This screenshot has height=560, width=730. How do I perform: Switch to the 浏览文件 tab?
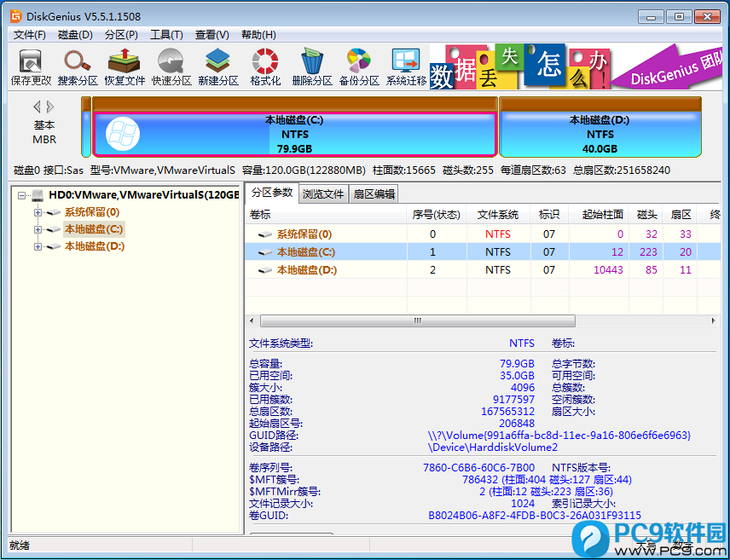pos(323,194)
